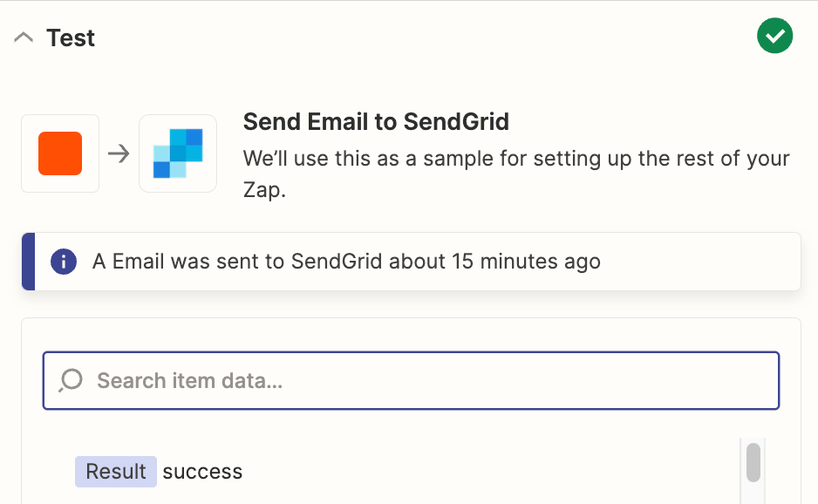Collapse the Test section chevron

tap(24, 38)
